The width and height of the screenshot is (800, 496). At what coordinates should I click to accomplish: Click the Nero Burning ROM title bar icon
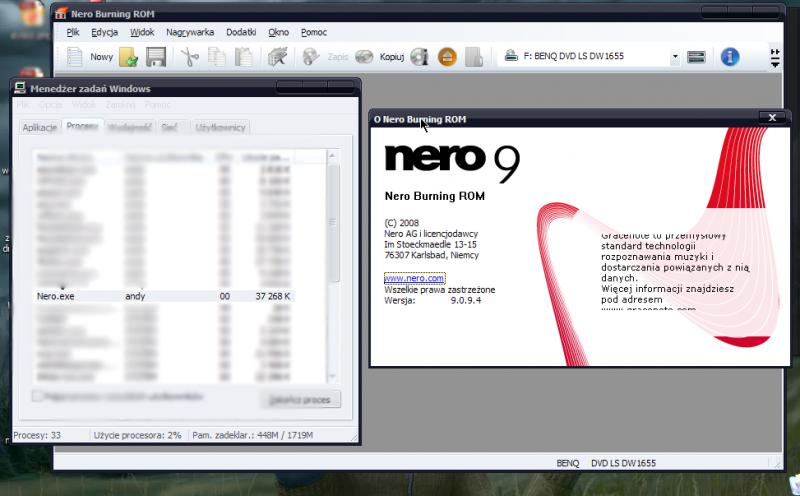click(61, 13)
